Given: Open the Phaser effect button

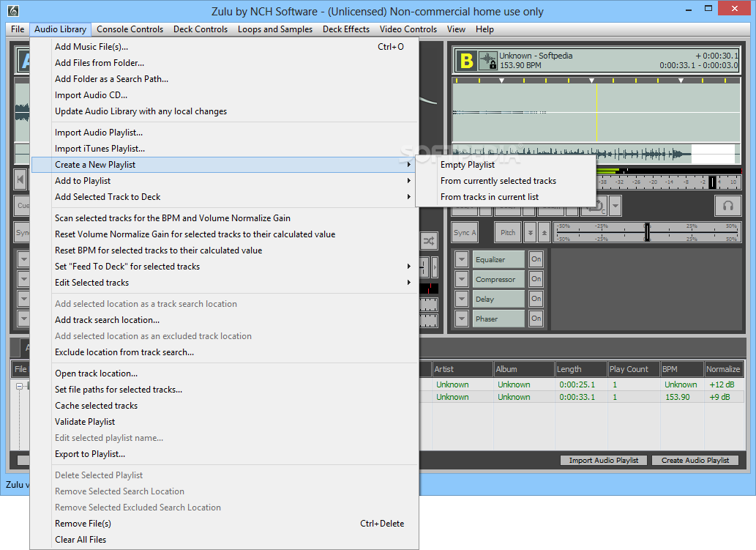Looking at the screenshot, I should pyautogui.click(x=498, y=319).
